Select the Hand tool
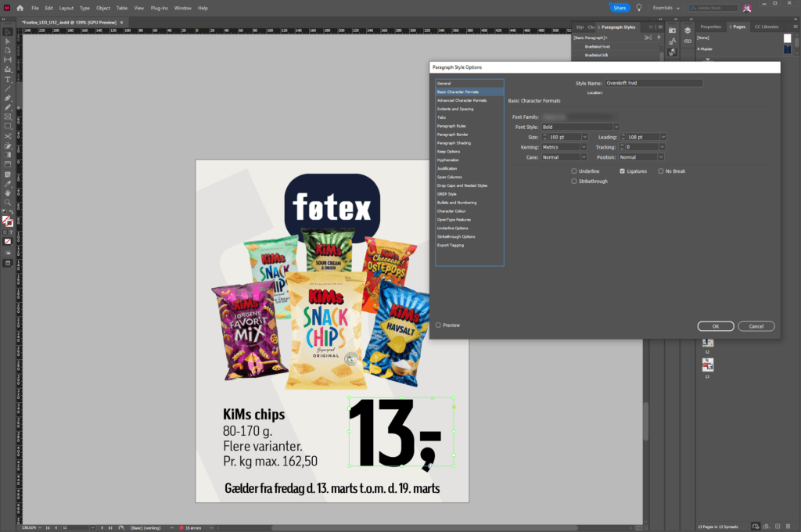801x532 pixels. (x=8, y=193)
